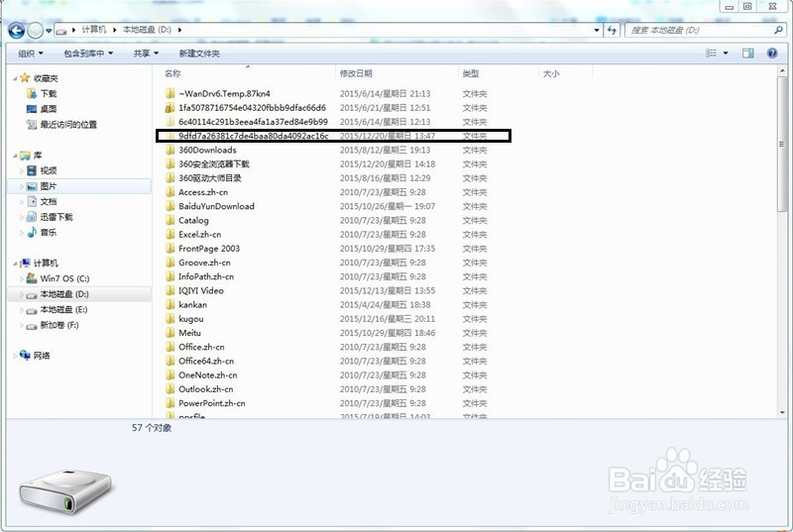This screenshot has width=793, height=532.
Task: Click the change view icon
Action: coord(711,53)
